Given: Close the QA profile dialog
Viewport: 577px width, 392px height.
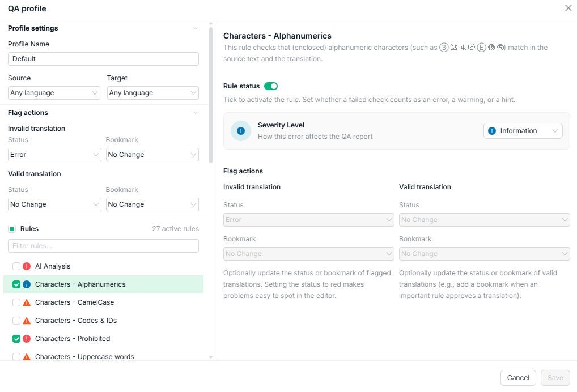Looking at the screenshot, I should 568,8.
